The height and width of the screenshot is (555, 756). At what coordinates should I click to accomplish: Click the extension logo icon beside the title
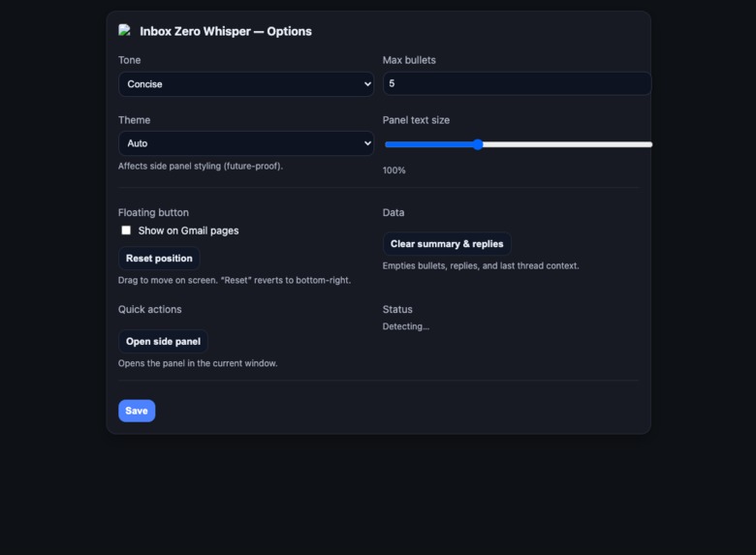click(x=124, y=30)
